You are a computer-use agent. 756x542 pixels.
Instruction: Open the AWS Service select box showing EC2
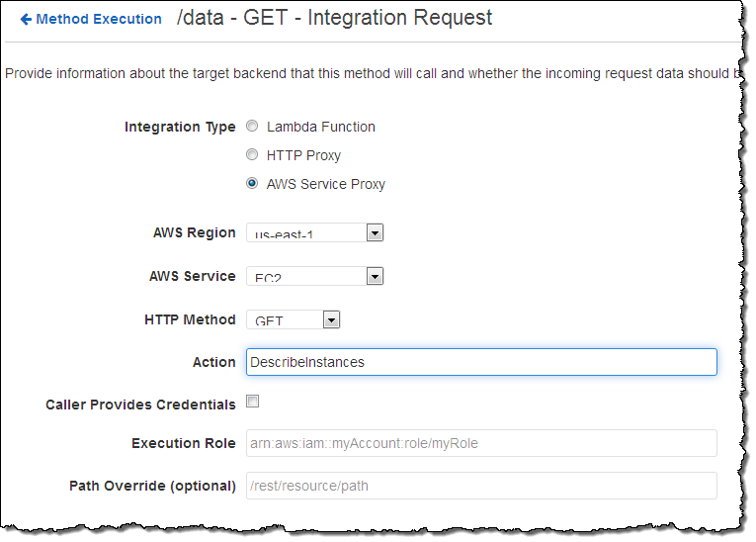tap(305, 277)
